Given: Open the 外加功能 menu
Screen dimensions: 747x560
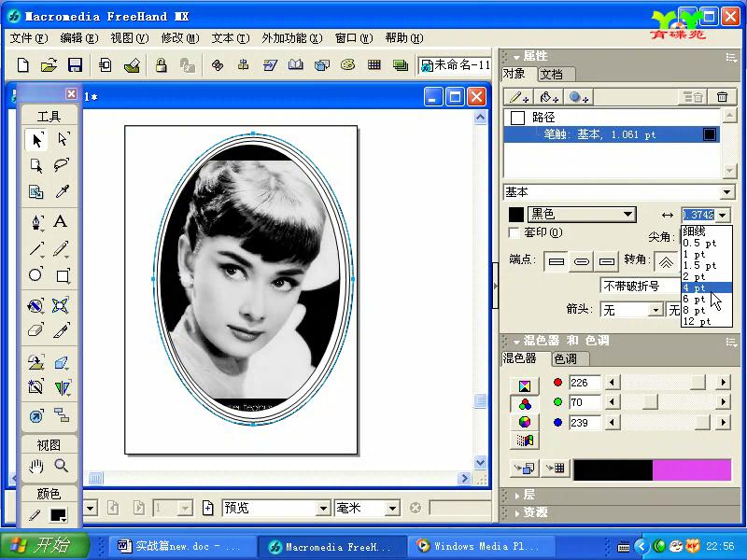Looking at the screenshot, I should pyautogui.click(x=292, y=38).
